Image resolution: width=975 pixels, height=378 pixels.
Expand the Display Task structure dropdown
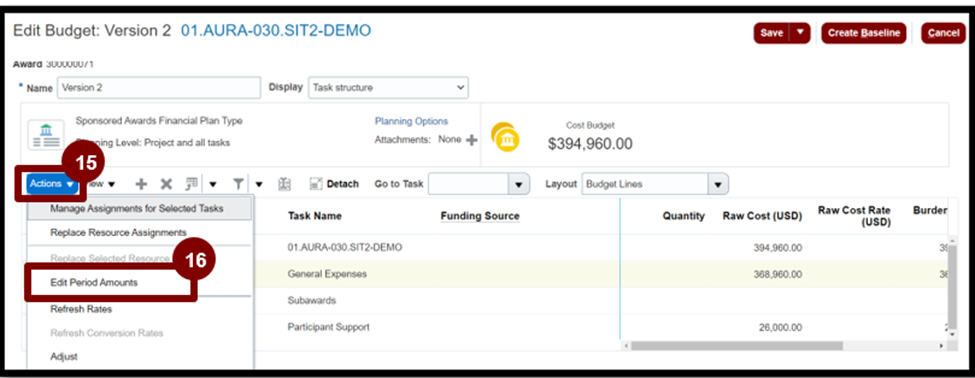pos(388,88)
